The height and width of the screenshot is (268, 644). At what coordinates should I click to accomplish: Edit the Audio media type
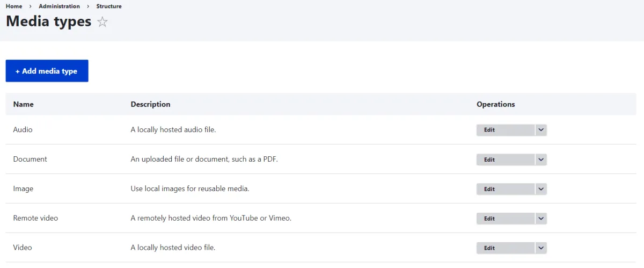506,130
